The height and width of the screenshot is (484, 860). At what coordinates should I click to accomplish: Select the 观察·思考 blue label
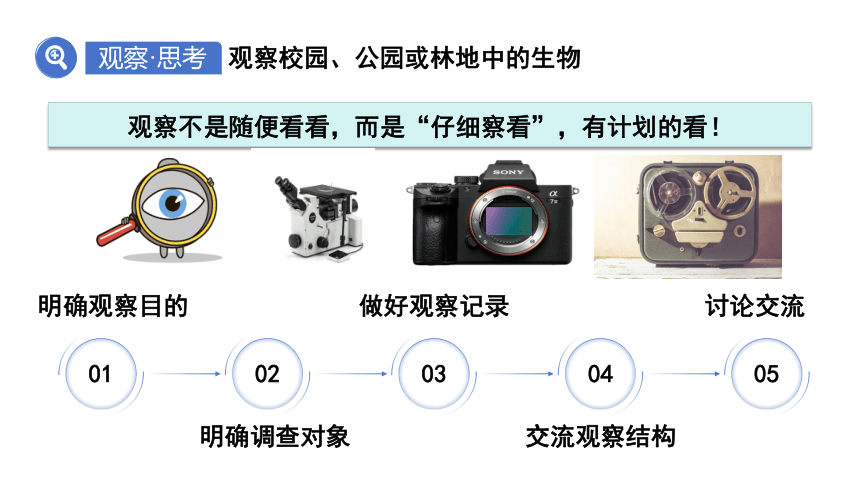pyautogui.click(x=153, y=58)
